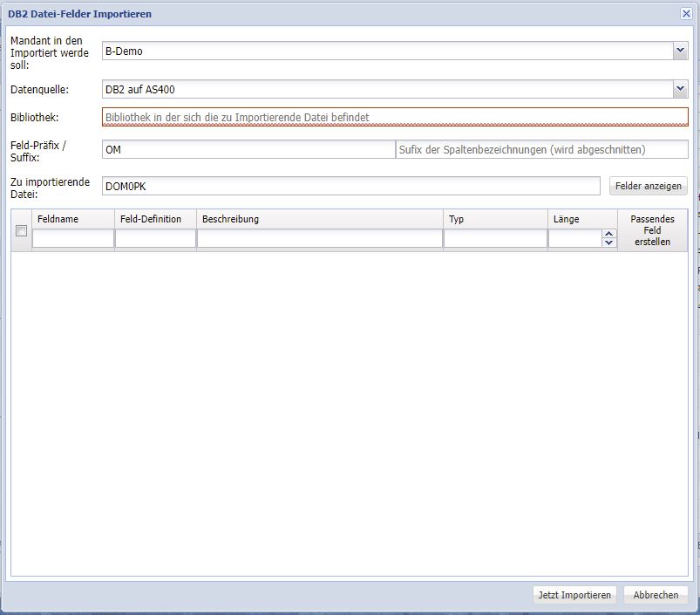Click the Typ column header
The height and width of the screenshot is (615, 700).
pyautogui.click(x=494, y=219)
